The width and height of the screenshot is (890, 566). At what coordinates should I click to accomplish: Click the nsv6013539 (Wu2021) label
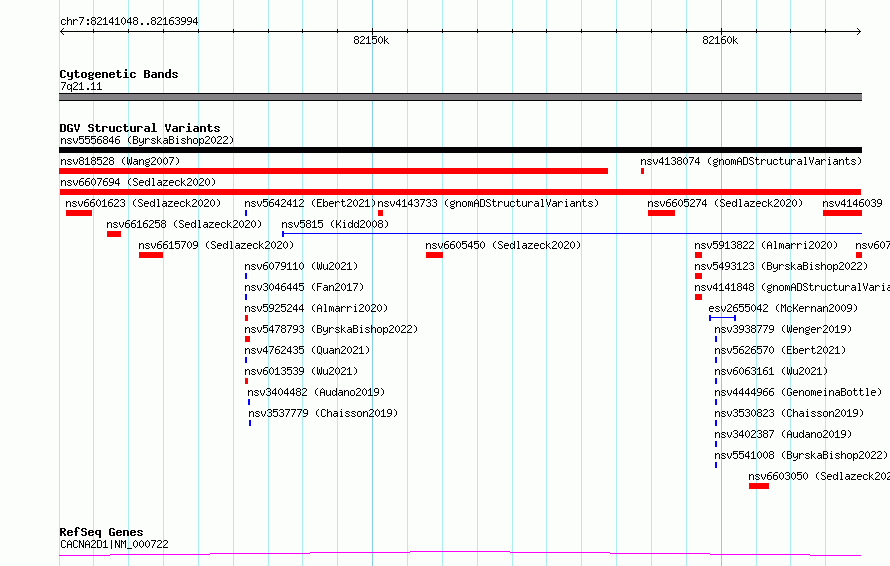[301, 371]
